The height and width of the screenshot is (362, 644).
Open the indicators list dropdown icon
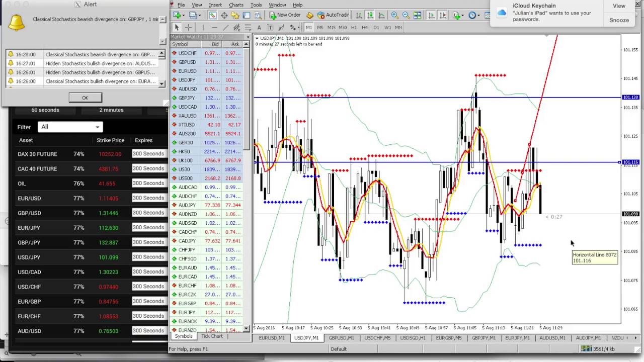[459, 15]
